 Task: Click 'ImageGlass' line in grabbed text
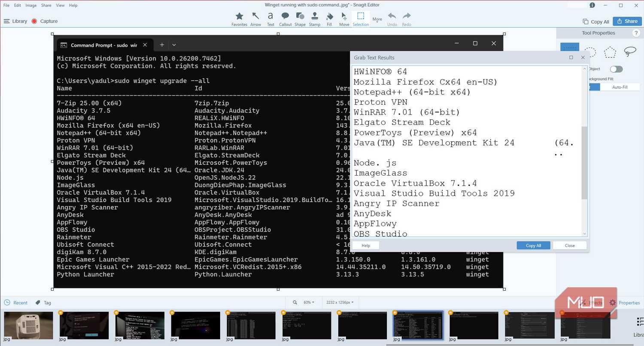[380, 173]
